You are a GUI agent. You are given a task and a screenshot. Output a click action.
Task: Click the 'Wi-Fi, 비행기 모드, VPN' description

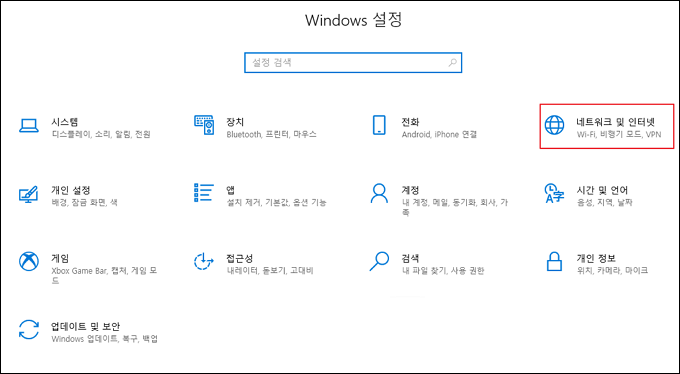(x=619, y=134)
